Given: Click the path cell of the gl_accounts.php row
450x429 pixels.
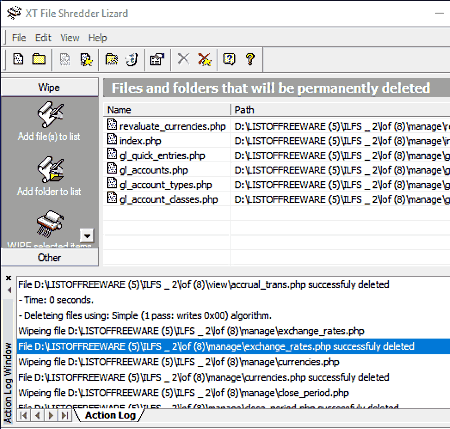Looking at the screenshot, I should (x=340, y=170).
